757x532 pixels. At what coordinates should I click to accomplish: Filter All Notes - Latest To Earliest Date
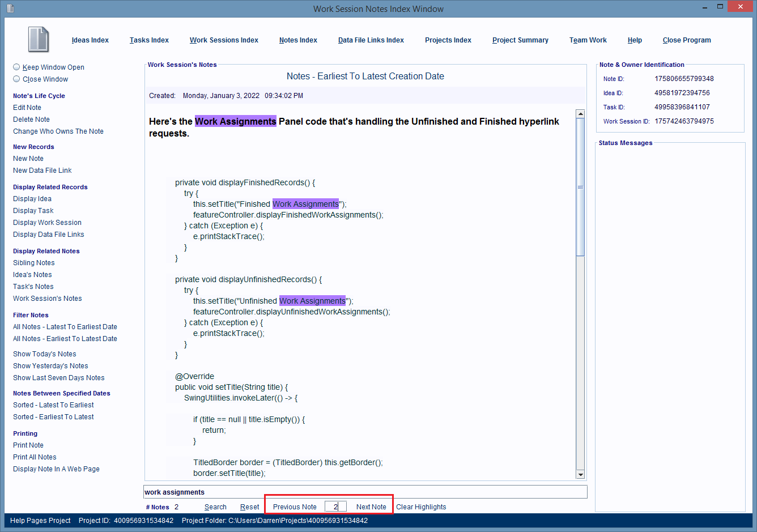point(65,327)
